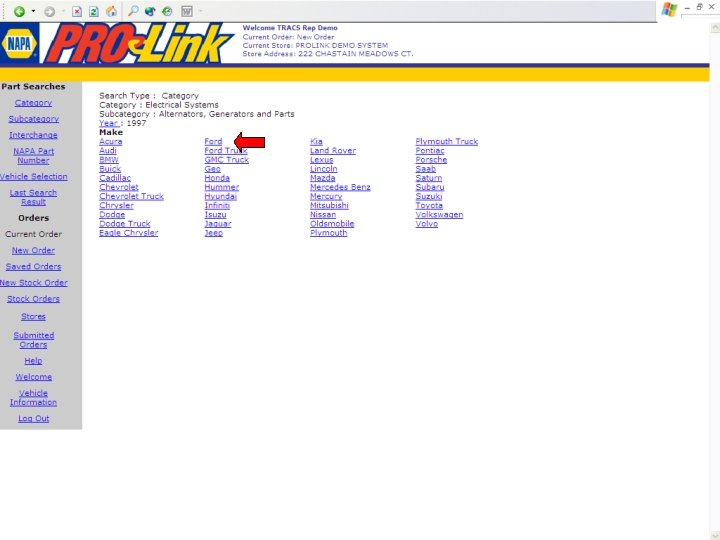Choose BMW from the make list

(109, 160)
